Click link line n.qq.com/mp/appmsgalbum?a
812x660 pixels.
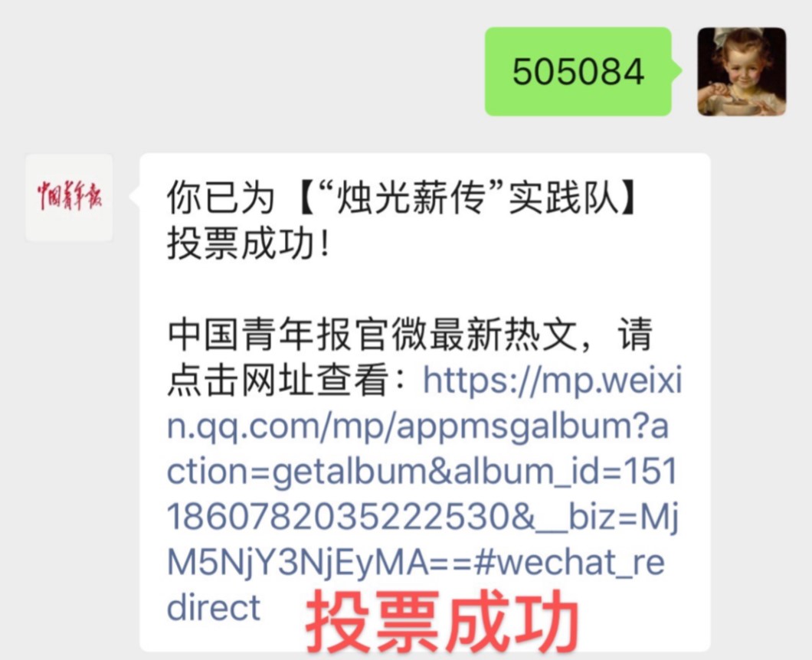[x=418, y=426]
